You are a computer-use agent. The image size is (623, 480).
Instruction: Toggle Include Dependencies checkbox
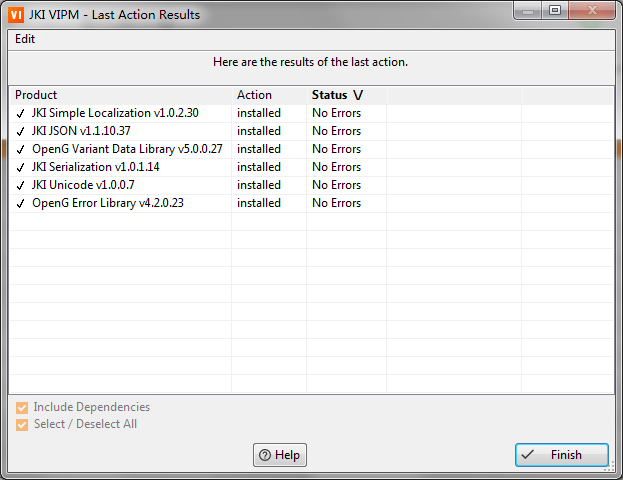[22, 407]
